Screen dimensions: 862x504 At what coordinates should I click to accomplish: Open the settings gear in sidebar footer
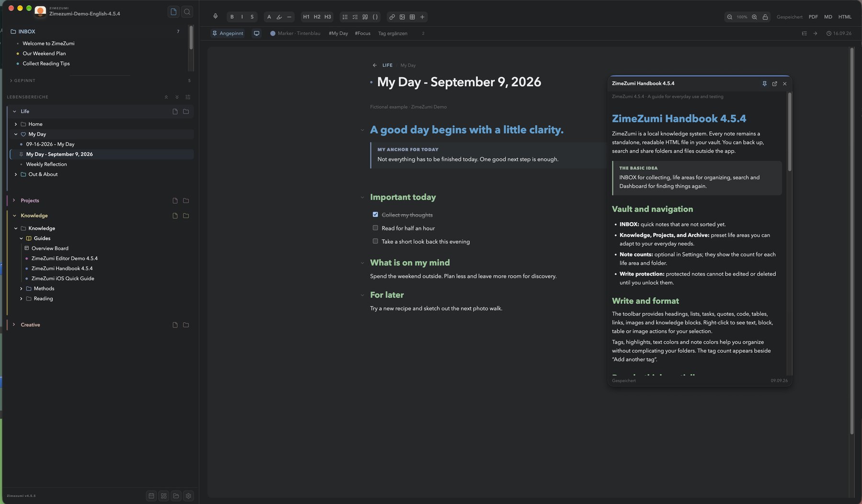[x=188, y=496]
